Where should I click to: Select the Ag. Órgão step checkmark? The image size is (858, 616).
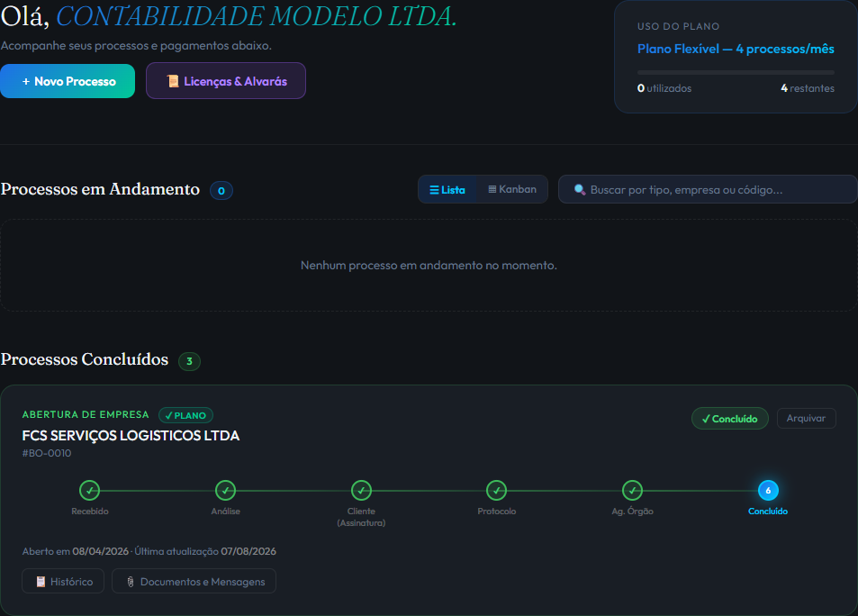[x=632, y=491]
